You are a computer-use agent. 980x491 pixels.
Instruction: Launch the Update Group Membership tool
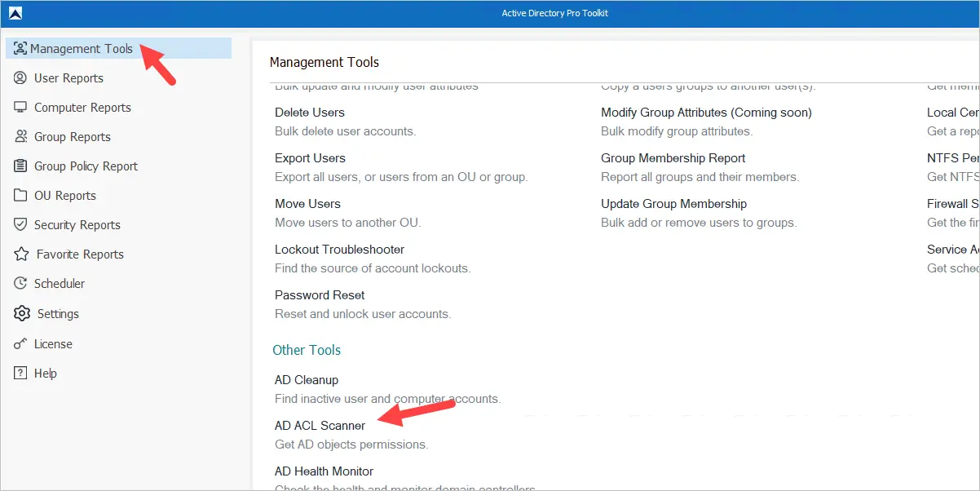click(673, 204)
